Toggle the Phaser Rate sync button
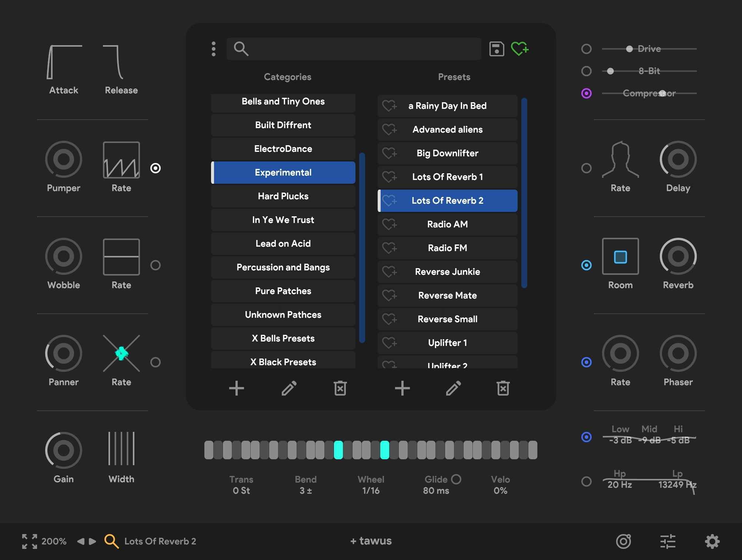The height and width of the screenshot is (560, 742). [x=586, y=363]
